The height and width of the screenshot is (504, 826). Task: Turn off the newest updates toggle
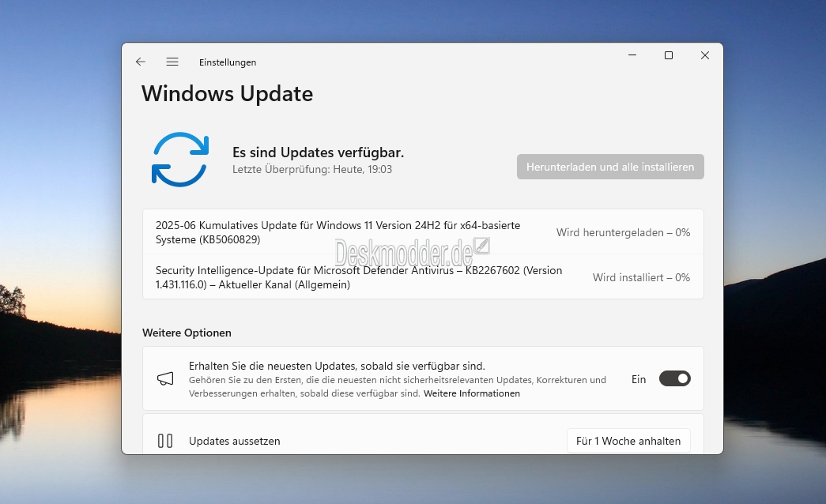pos(675,378)
